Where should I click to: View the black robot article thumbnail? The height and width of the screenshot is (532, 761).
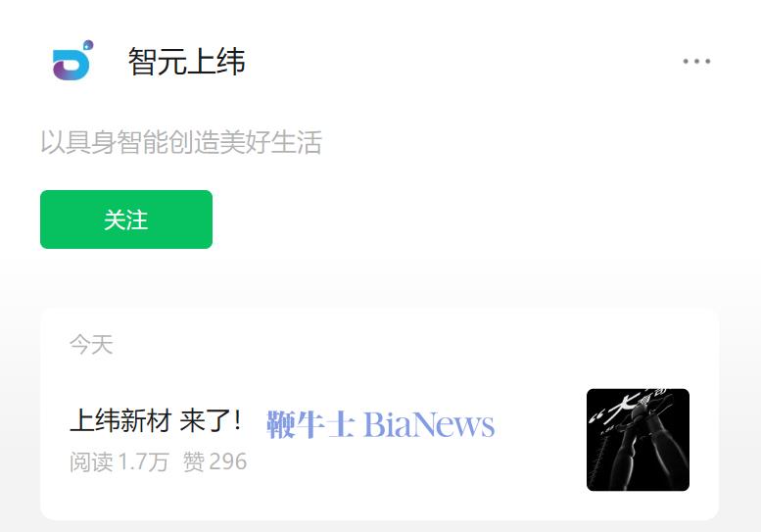(x=638, y=440)
